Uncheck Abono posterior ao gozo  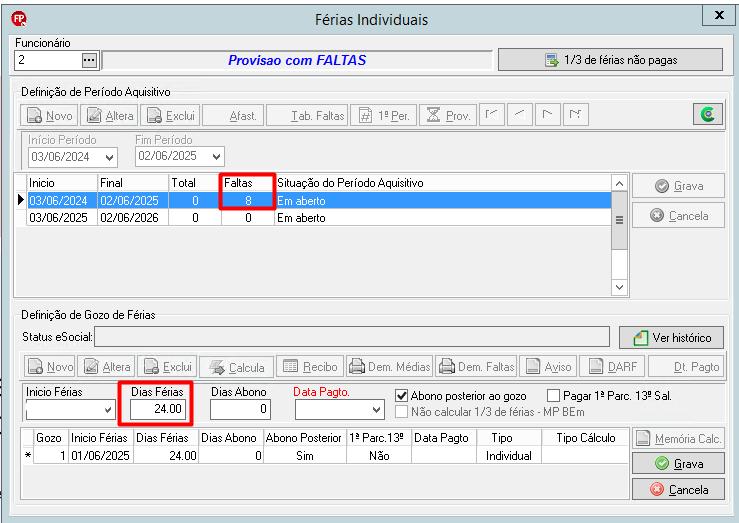tap(402, 395)
